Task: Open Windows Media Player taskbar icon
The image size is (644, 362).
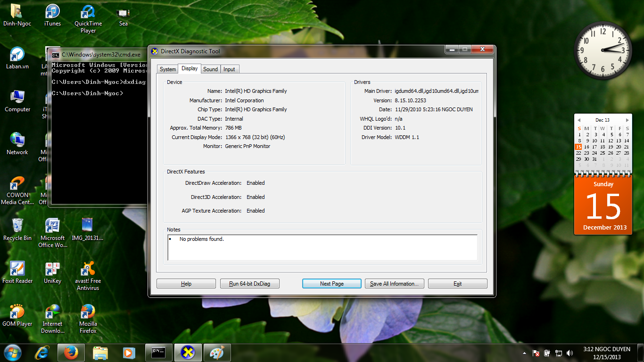Action: (x=129, y=353)
